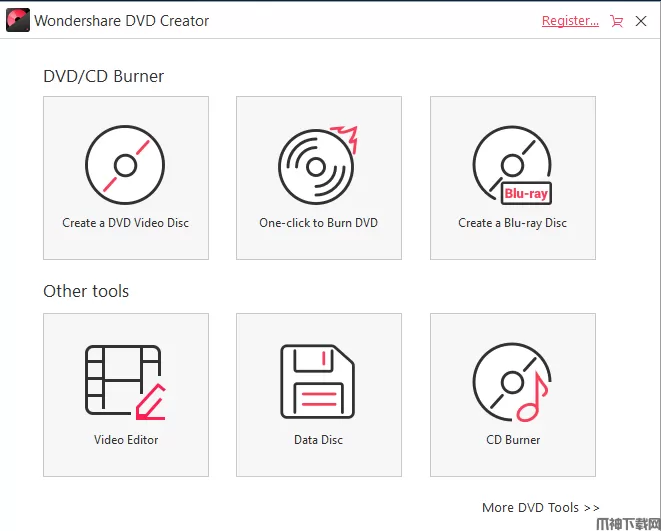
Task: Close the DVD Creator window
Action: pos(641,21)
